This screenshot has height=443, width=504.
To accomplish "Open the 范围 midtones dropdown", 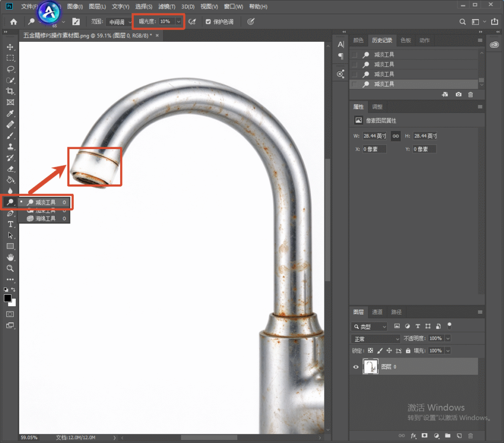I will point(119,22).
